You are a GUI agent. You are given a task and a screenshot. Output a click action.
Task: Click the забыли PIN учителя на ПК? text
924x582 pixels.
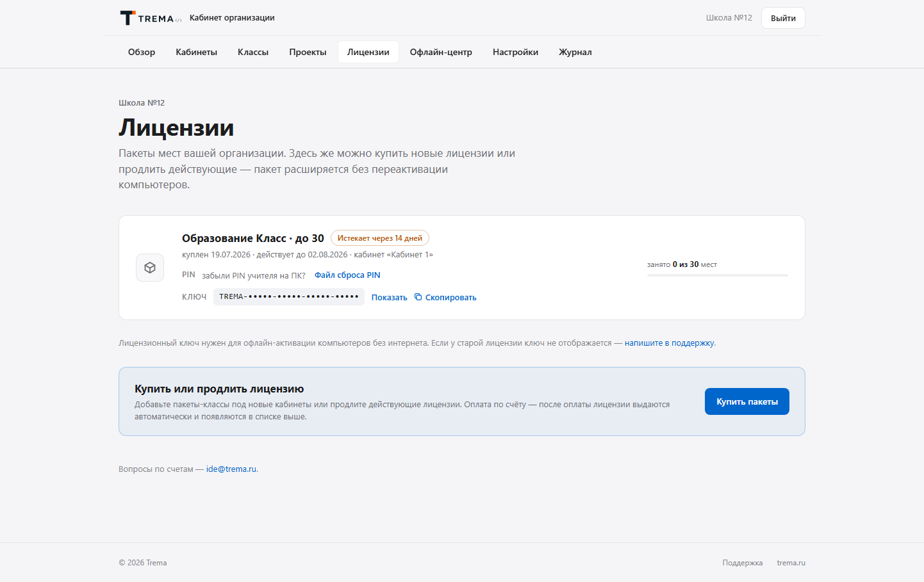[254, 276]
